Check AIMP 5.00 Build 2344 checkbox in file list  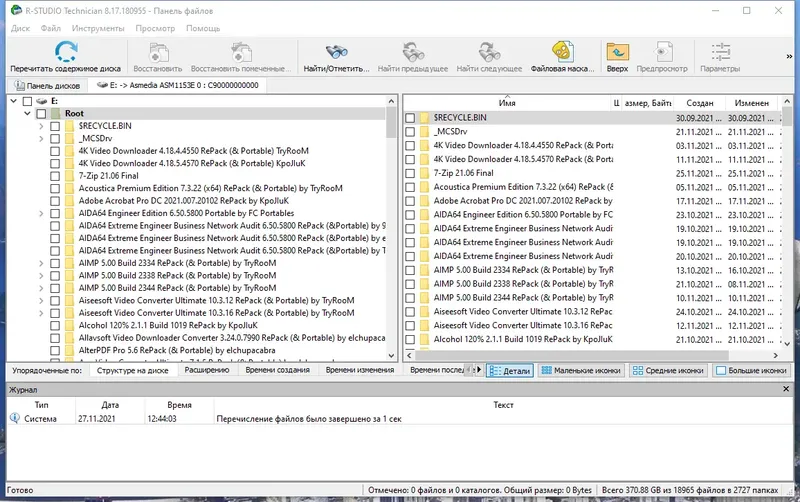coord(410,298)
